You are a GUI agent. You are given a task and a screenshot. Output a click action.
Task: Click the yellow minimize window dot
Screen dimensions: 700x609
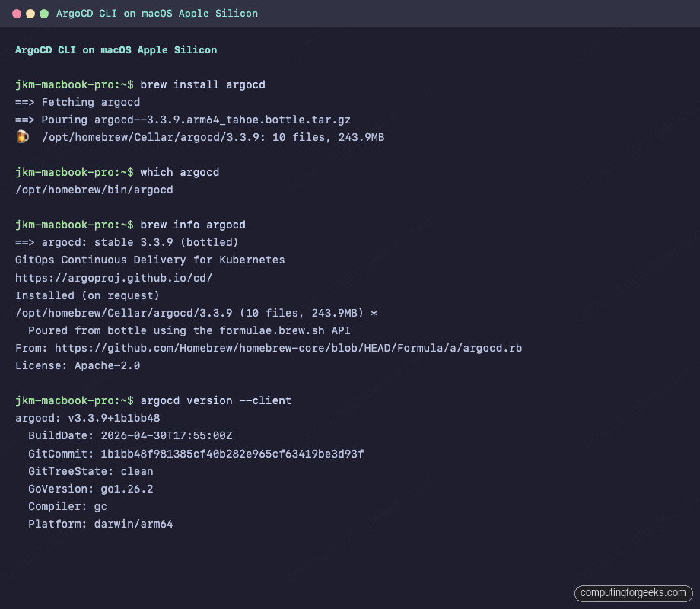click(30, 14)
